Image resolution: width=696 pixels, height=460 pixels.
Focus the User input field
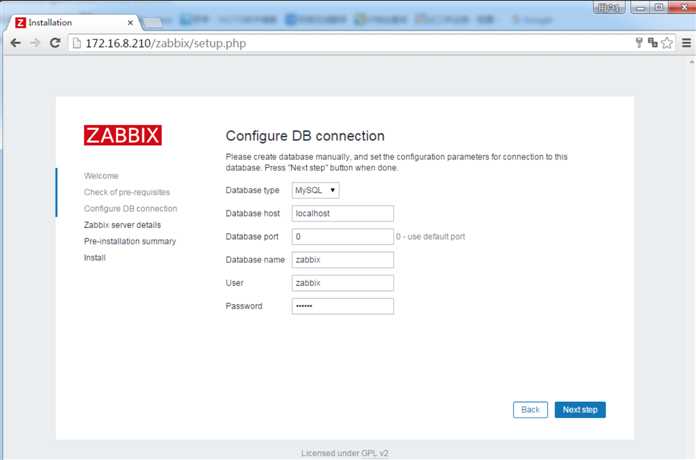tap(343, 283)
